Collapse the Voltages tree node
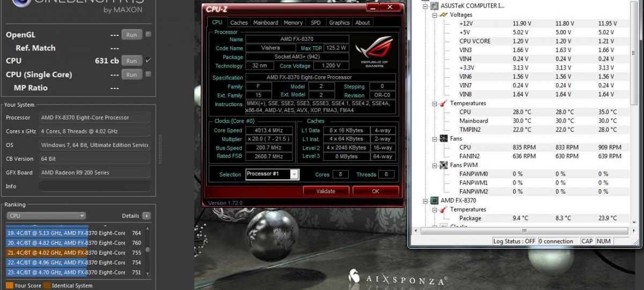Viewport: 644px width, 290px height. click(435, 15)
